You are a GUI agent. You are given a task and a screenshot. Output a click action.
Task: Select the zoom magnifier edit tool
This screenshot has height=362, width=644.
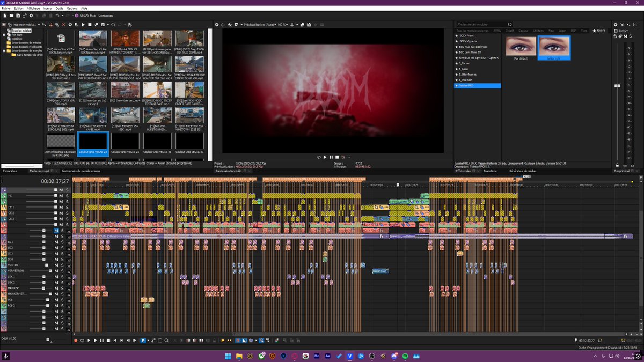pos(167,341)
